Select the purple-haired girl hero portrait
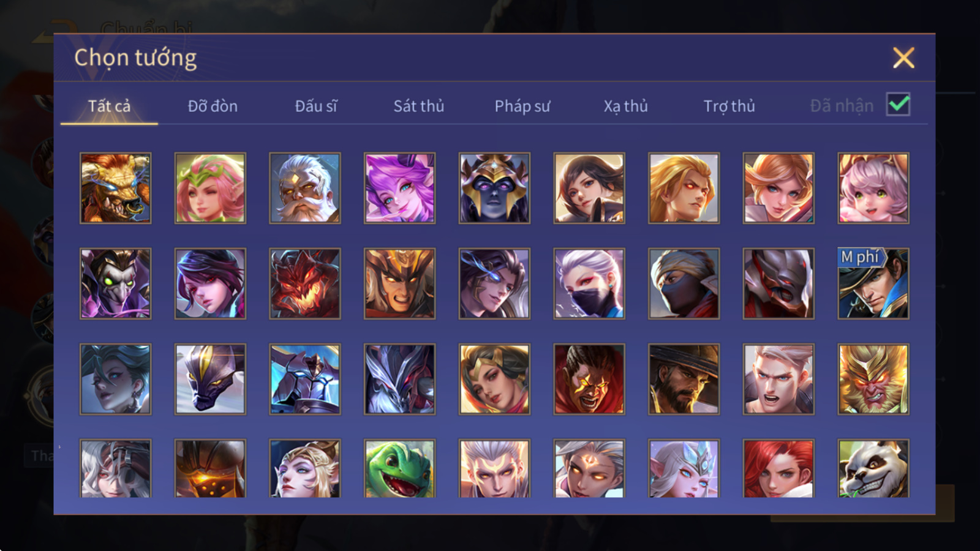The image size is (980, 551). click(399, 188)
